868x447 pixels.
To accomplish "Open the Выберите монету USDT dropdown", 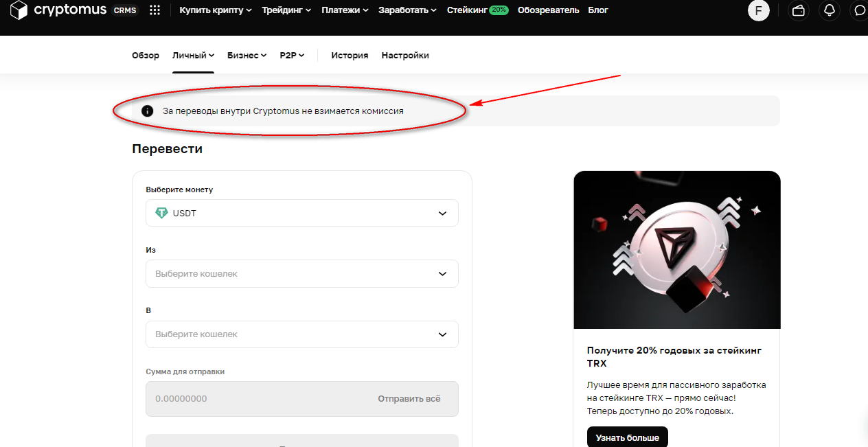I will pos(302,213).
